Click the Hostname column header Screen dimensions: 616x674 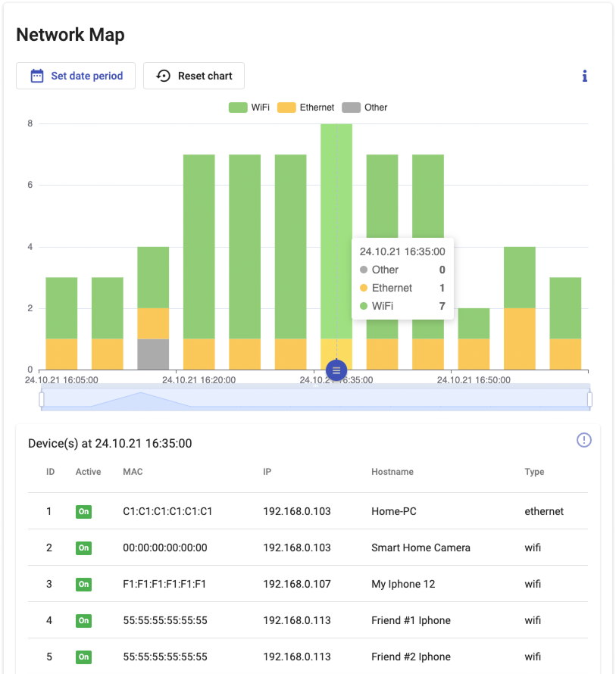(392, 472)
